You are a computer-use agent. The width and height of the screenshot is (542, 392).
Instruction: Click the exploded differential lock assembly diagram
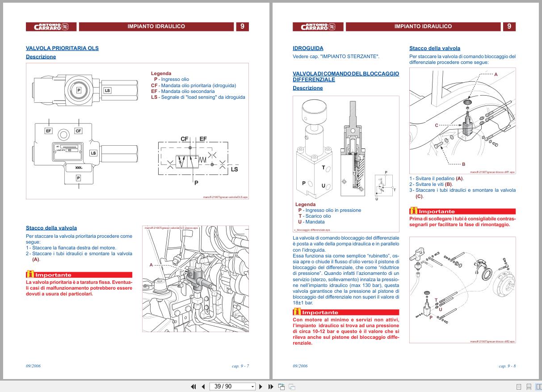click(462, 290)
